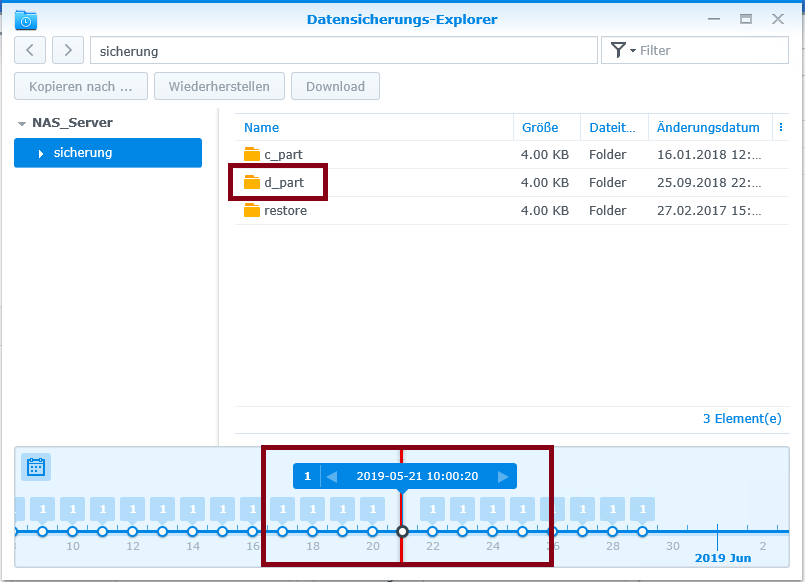This screenshot has width=805, height=582.
Task: Sort by Name column header
Action: [262, 128]
